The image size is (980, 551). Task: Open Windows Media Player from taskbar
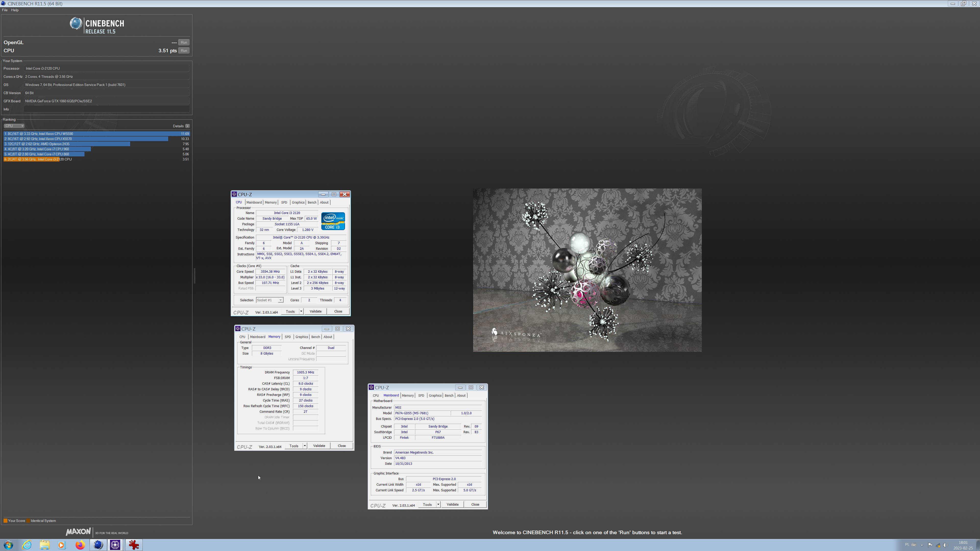[x=62, y=545]
